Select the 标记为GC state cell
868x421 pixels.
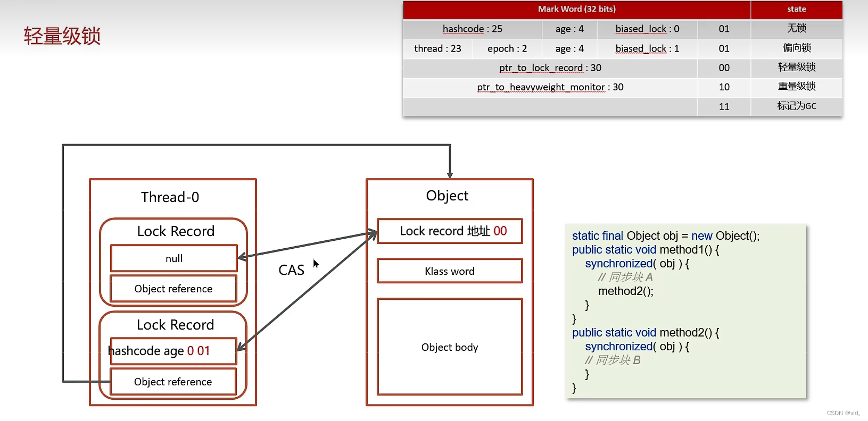[797, 106]
